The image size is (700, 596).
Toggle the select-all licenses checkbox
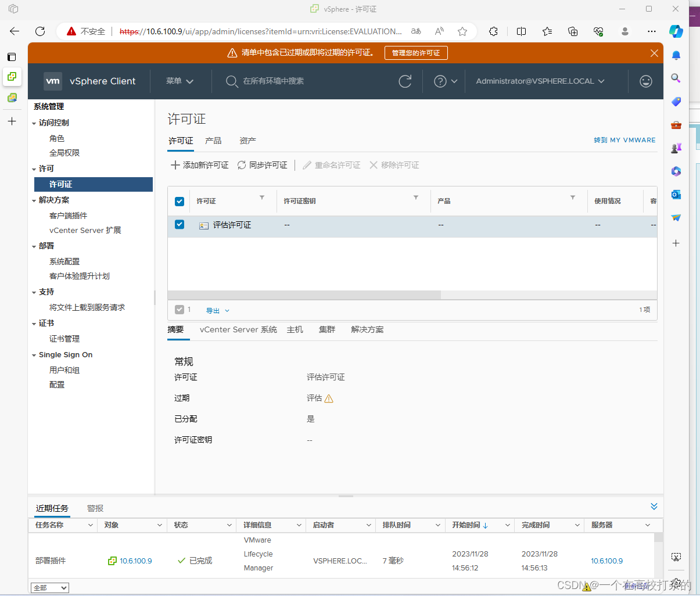(180, 202)
